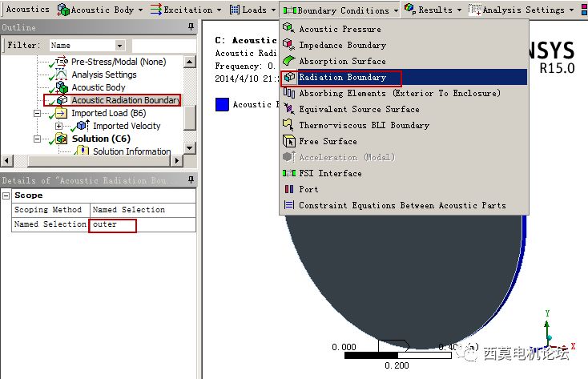Click the Equivalent Source Surface icon
The height and width of the screenshot is (379, 588).
[x=288, y=108]
